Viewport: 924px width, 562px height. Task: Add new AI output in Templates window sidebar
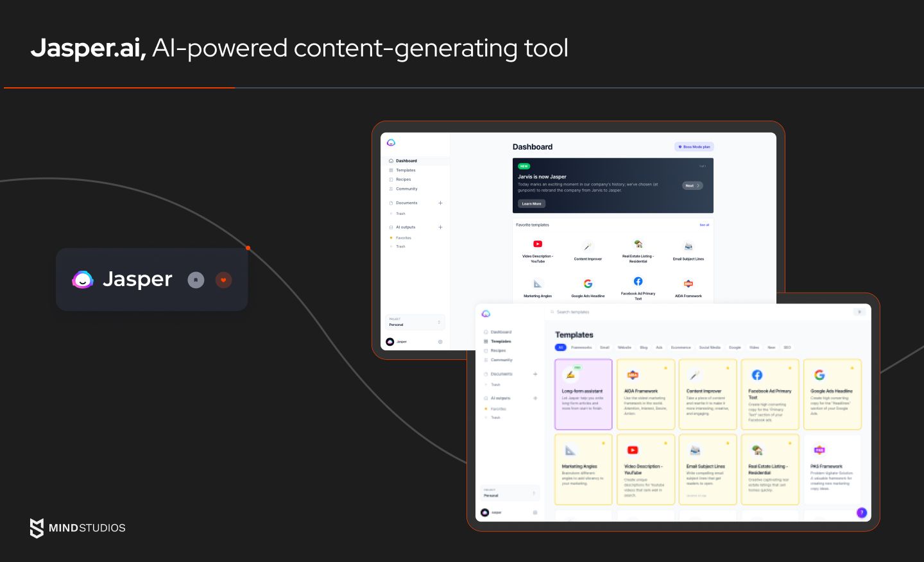click(x=535, y=398)
